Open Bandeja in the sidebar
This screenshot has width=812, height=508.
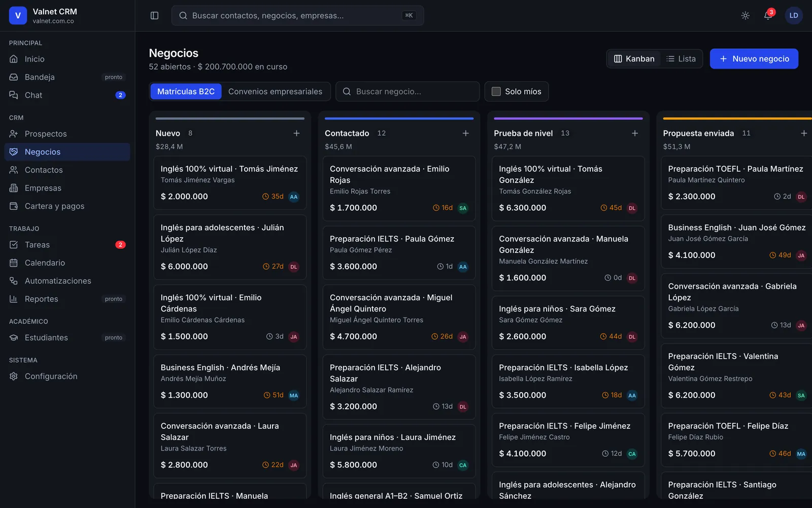tap(67, 77)
